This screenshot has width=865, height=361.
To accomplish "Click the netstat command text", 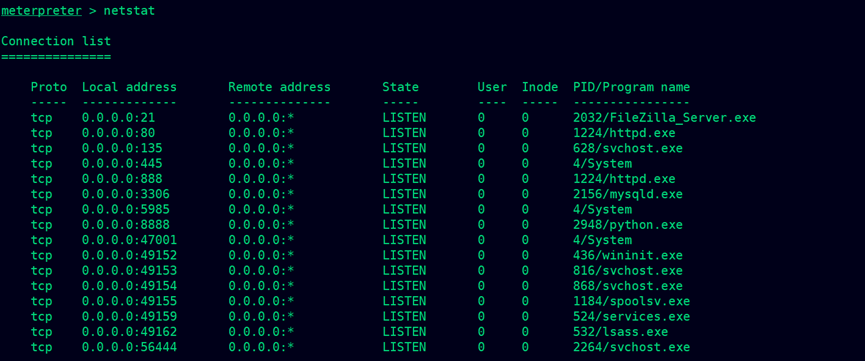I will coord(129,10).
